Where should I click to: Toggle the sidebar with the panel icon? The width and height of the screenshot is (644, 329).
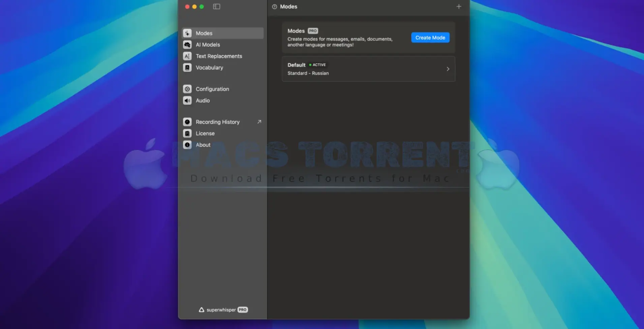point(217,6)
